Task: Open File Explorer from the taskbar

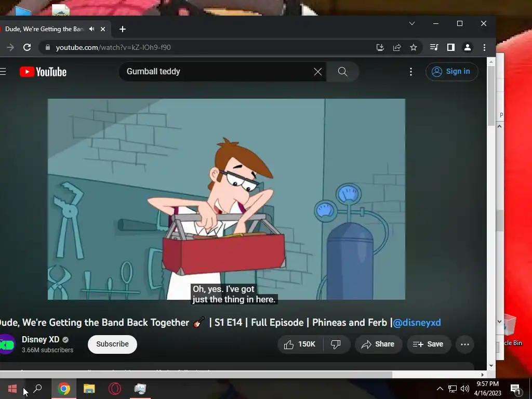Action: point(89,389)
